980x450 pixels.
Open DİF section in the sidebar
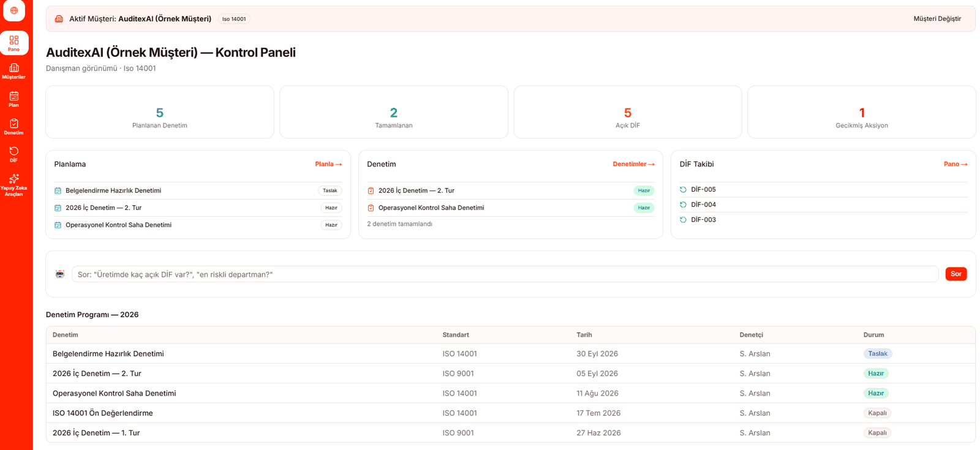(14, 154)
